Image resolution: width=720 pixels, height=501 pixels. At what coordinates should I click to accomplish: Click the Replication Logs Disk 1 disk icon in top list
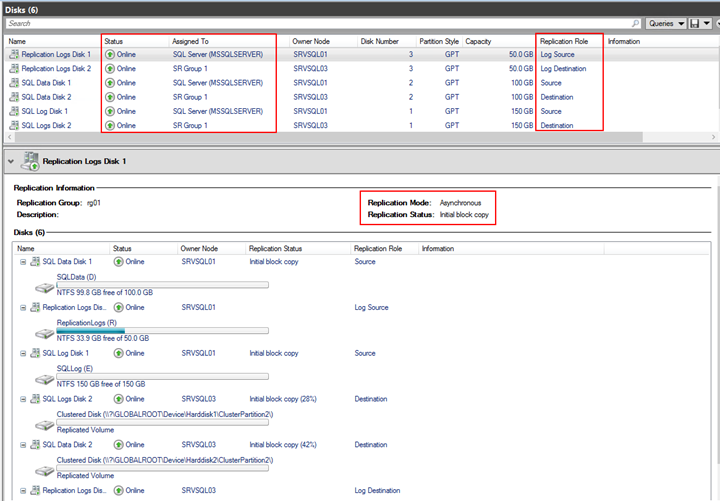click(x=14, y=54)
